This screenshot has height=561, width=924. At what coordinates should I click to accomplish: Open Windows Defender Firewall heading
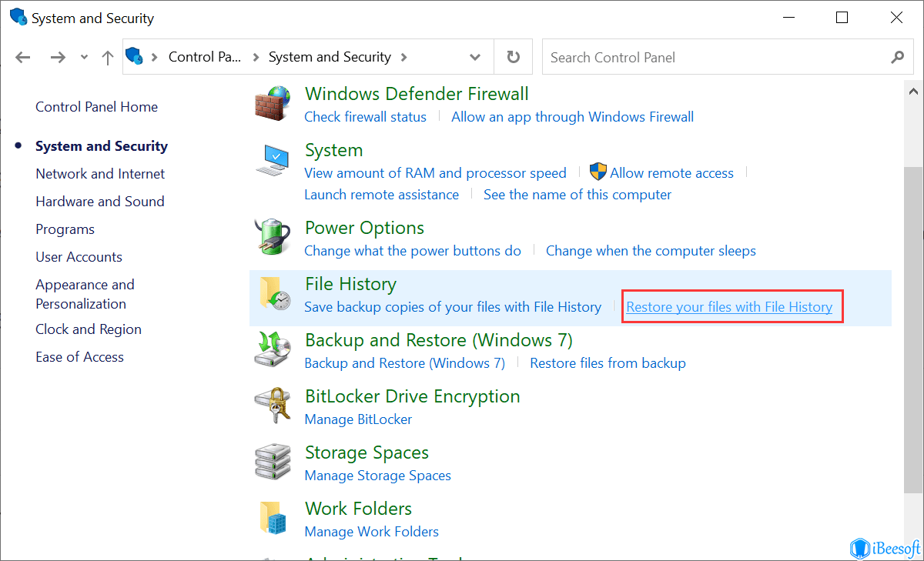coord(417,94)
